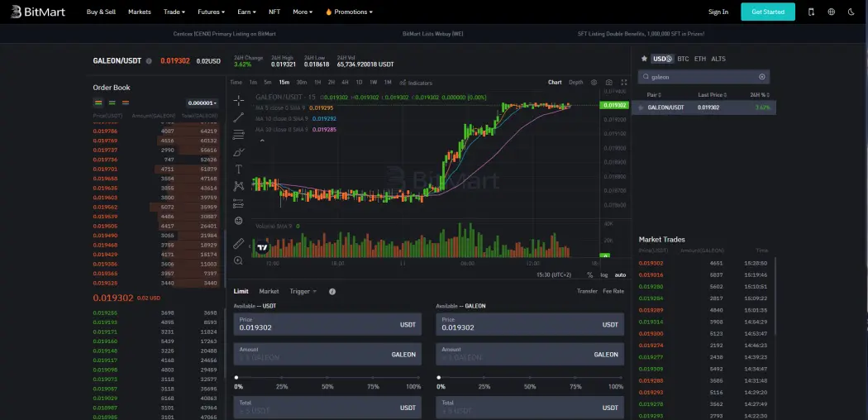
Task: Show buy-orders-only order book view
Action: (x=112, y=103)
